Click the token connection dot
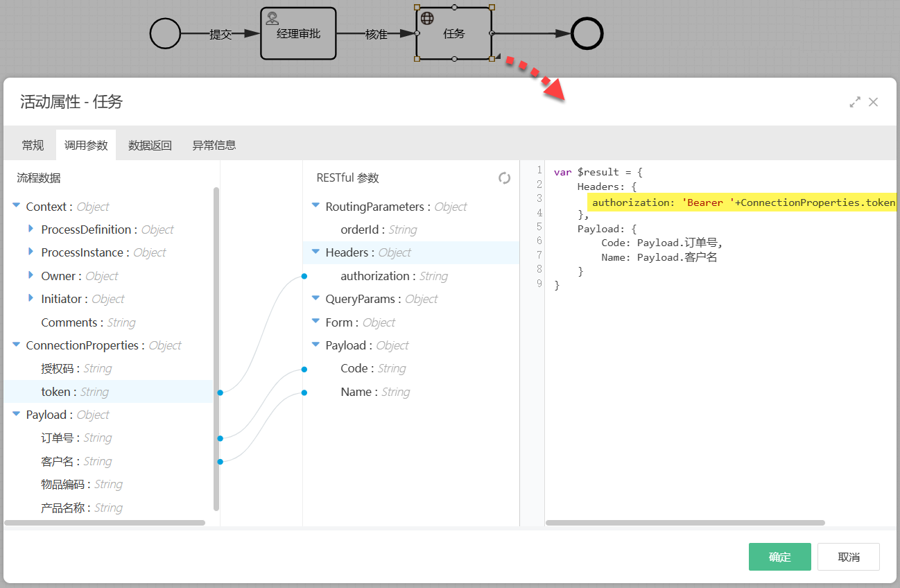Screen dimensions: 900x588 (220, 392)
